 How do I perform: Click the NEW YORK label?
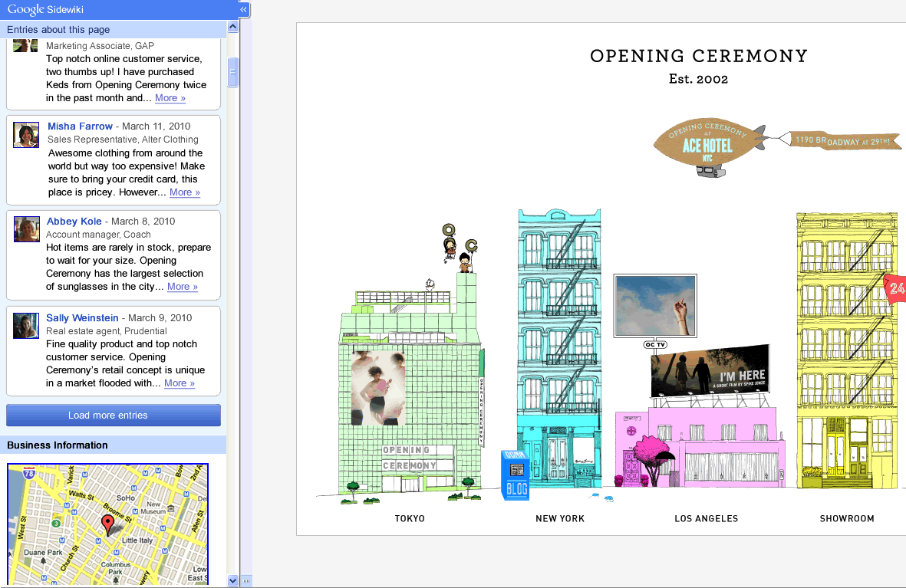pyautogui.click(x=560, y=519)
